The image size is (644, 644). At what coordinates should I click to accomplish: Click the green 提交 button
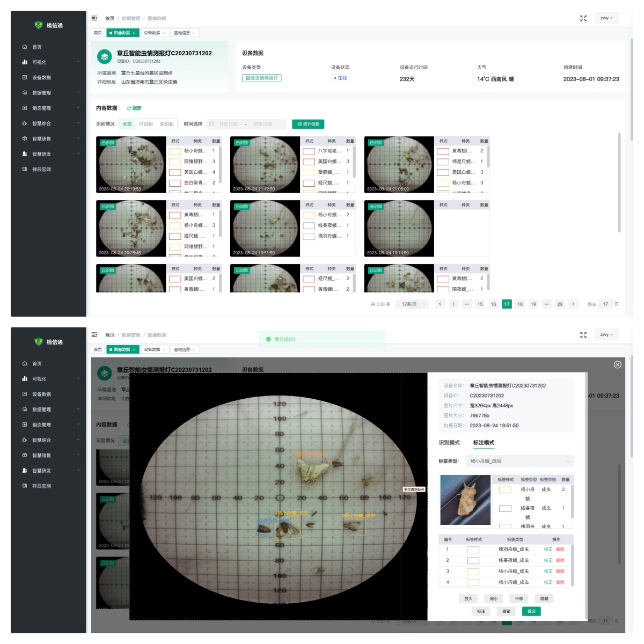531,611
